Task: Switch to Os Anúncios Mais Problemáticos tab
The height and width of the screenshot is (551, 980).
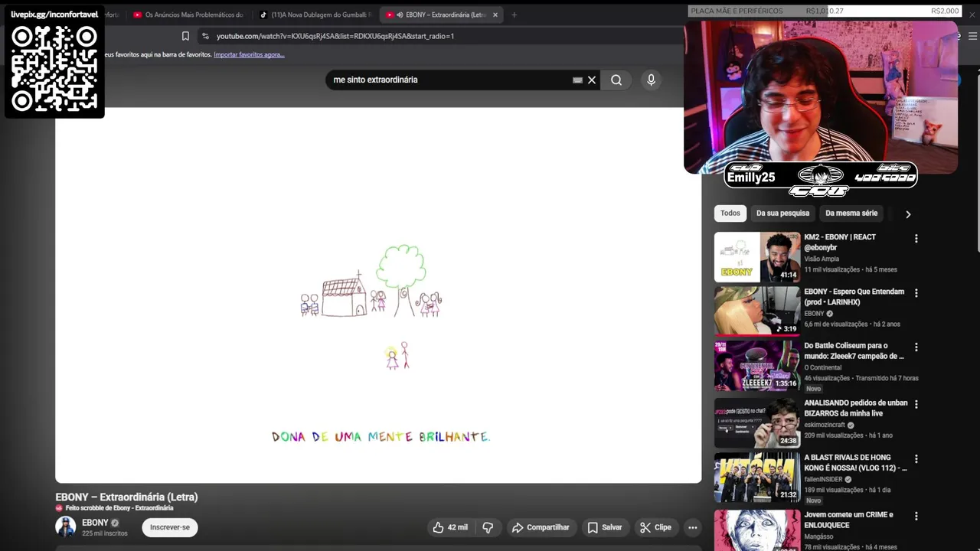Action: click(188, 15)
